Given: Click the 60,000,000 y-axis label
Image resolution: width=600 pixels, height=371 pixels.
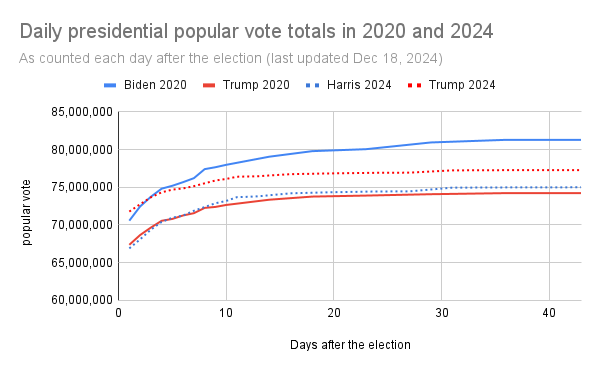Looking at the screenshot, I should (82, 300).
